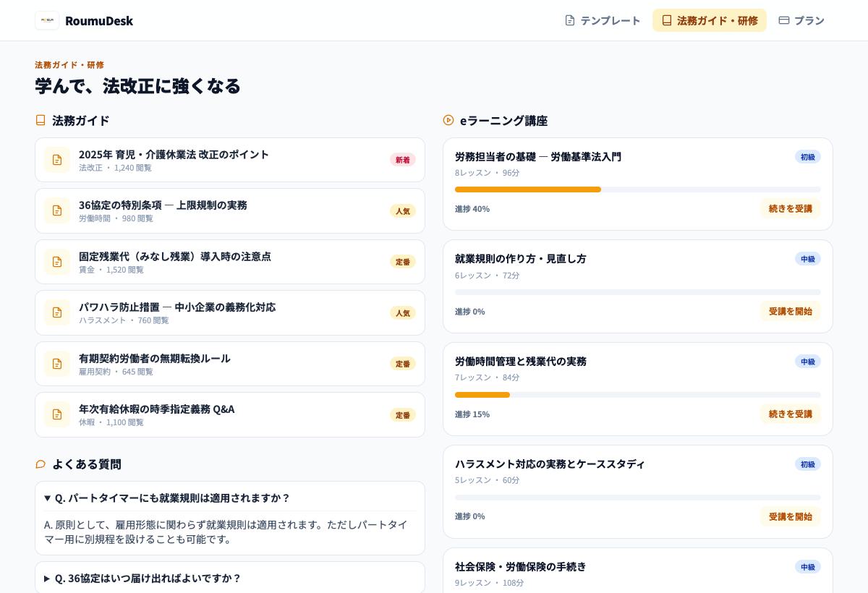Click the speech bubble icon next to よくある質問

click(x=41, y=464)
